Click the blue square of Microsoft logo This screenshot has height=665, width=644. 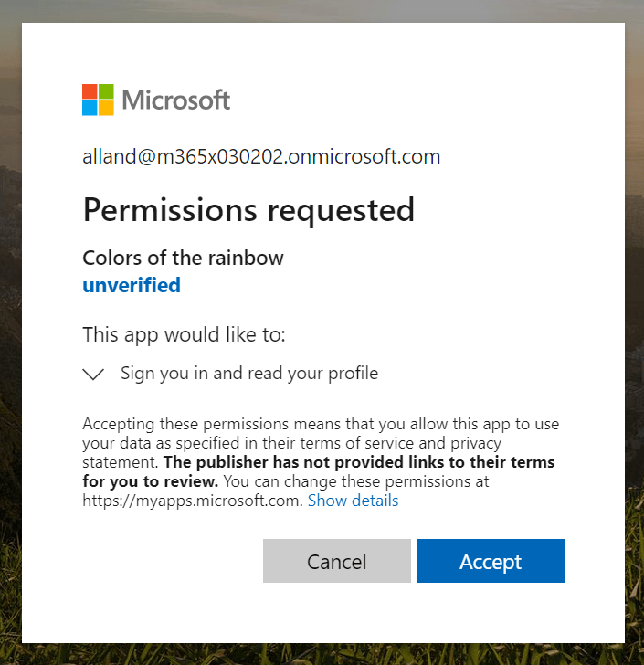(90, 108)
